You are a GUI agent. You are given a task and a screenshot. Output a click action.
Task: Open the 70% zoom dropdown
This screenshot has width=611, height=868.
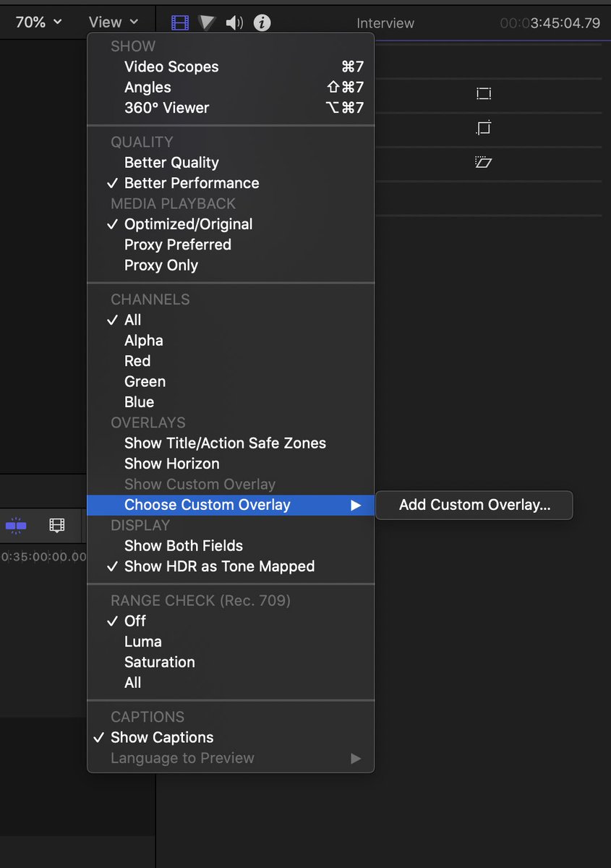point(38,22)
